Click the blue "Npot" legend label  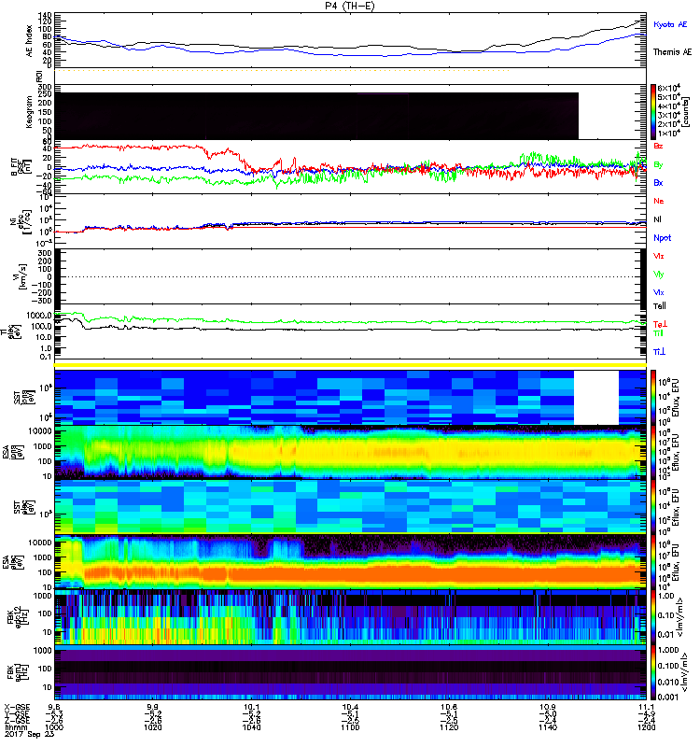pyautogui.click(x=663, y=238)
